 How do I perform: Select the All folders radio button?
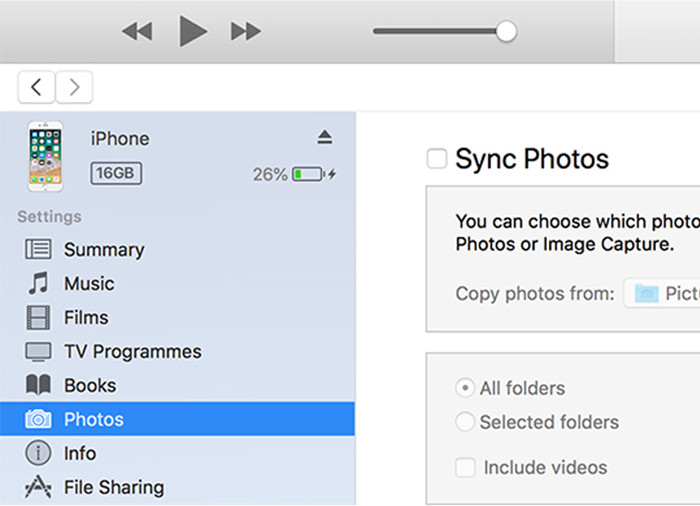point(464,388)
